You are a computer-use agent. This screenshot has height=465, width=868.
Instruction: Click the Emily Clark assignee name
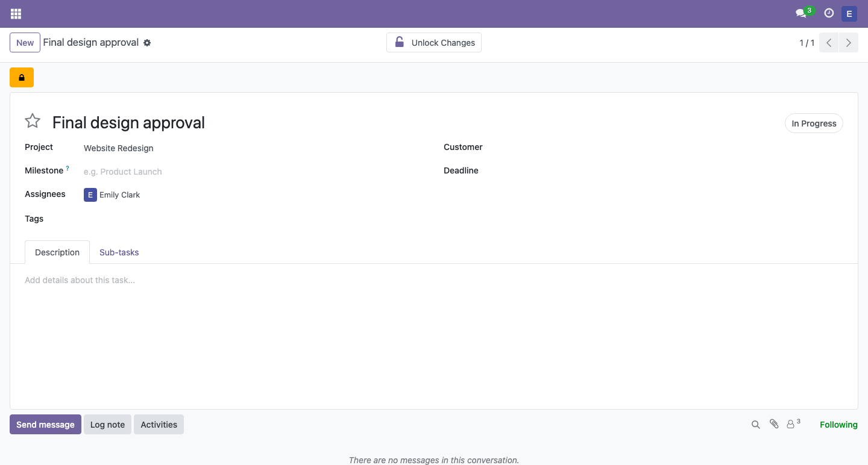(x=120, y=195)
